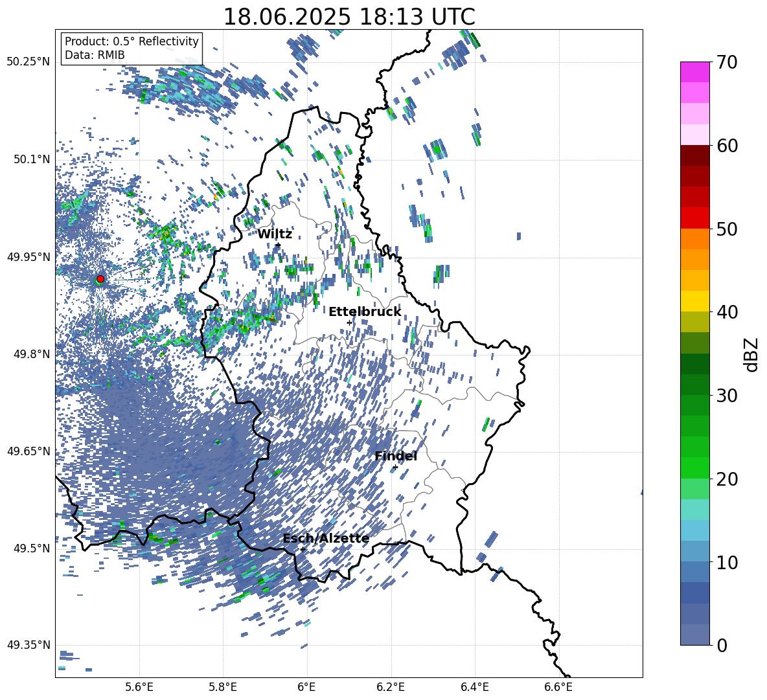767x700 pixels.
Task: Click the palest pink colorbar segment above 60
Action: click(694, 135)
